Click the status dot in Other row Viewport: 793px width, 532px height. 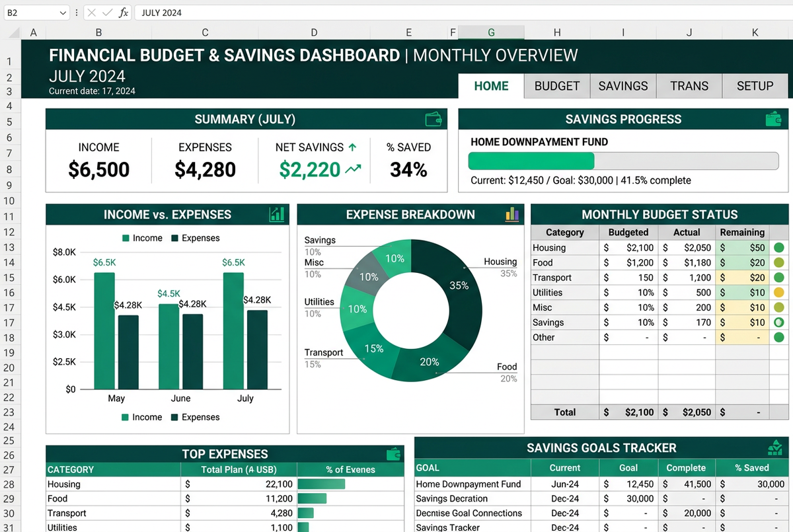click(x=778, y=337)
